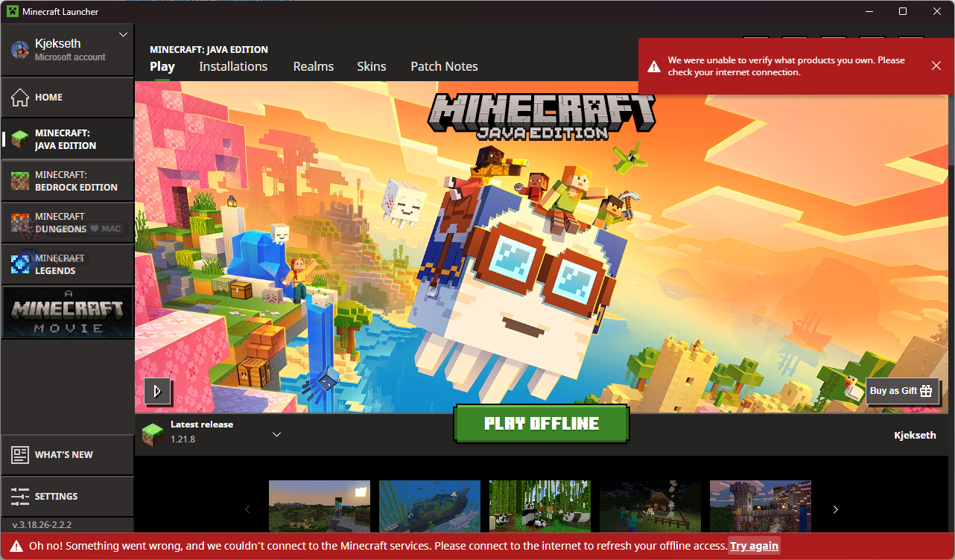
Task: Open the Realms tab
Action: point(314,66)
